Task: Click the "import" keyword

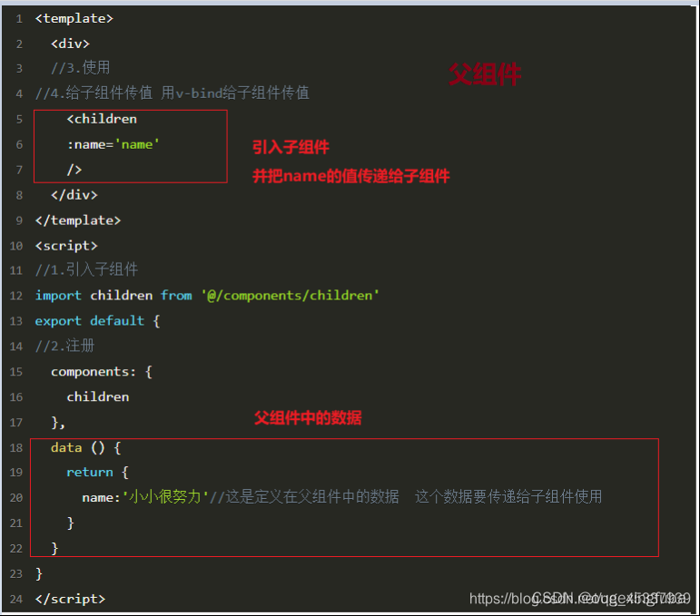Action: pyautogui.click(x=58, y=296)
